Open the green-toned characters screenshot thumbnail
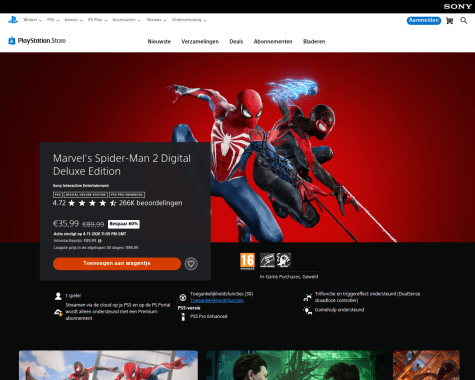This screenshot has height=380, width=475. tap(295, 365)
